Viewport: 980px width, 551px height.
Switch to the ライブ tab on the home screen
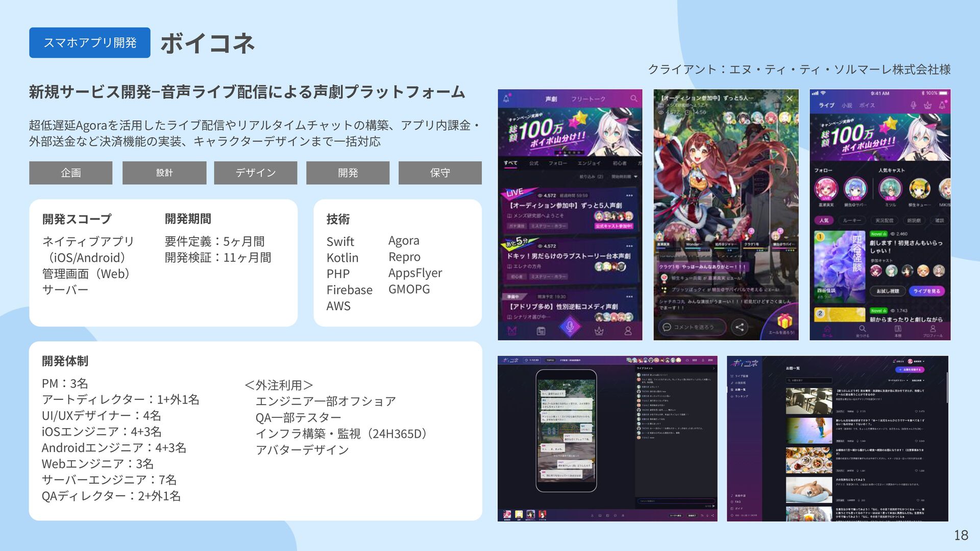826,105
